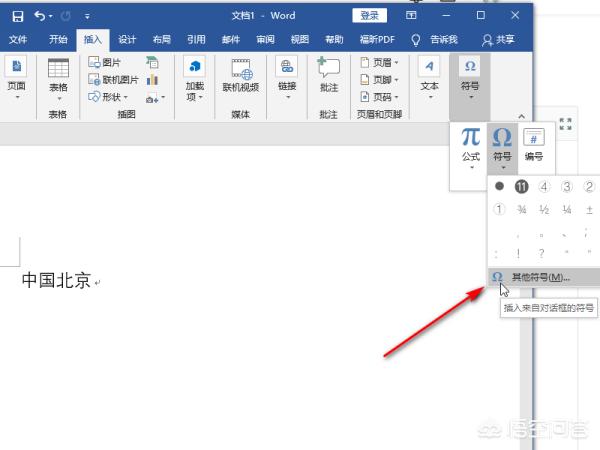Image resolution: width=600 pixels, height=450 pixels.
Task: Insert the exclamation mark symbol
Action: click(x=518, y=253)
